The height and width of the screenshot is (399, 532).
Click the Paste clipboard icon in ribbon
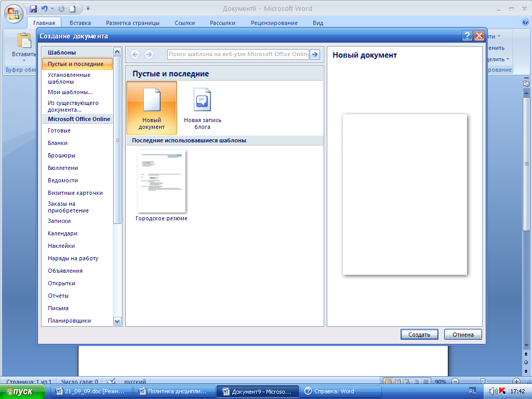[x=24, y=41]
